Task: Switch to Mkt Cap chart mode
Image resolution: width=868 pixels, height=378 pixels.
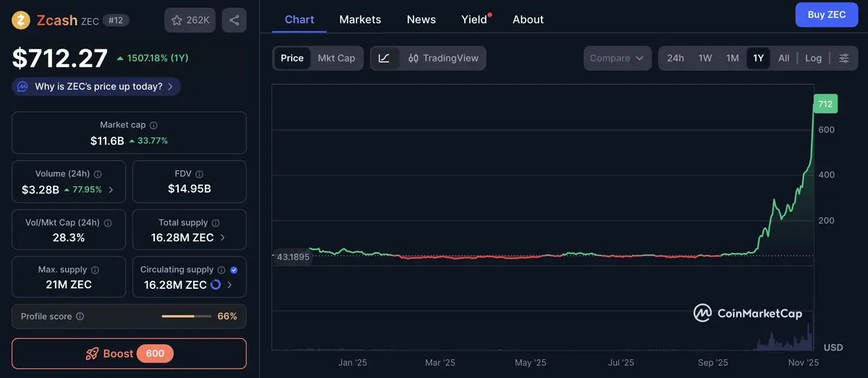Action: (336, 58)
